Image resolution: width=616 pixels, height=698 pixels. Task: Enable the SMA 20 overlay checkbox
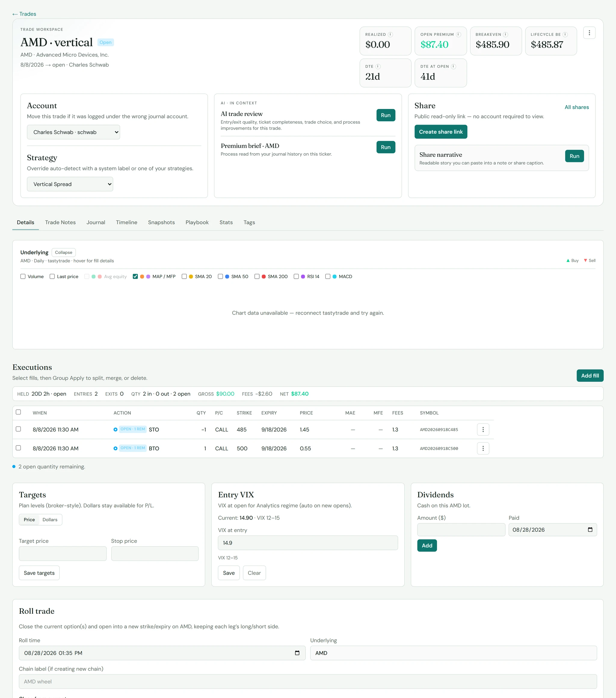(x=184, y=277)
